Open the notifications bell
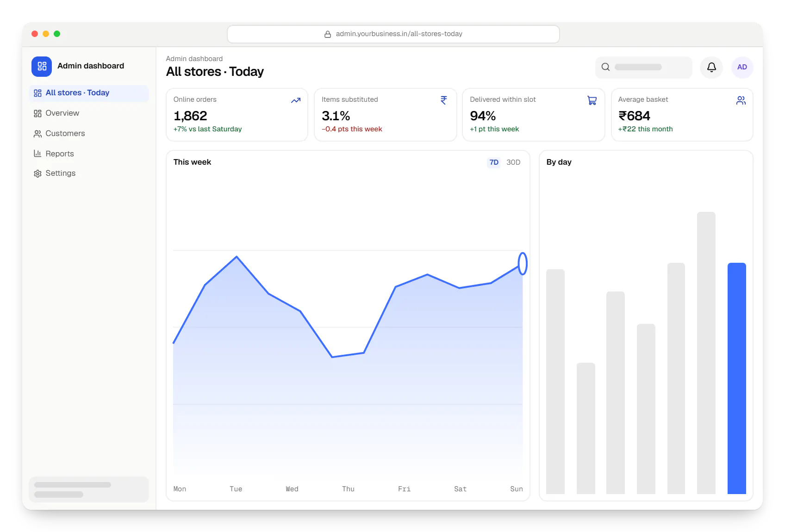This screenshot has width=785, height=532. [711, 67]
